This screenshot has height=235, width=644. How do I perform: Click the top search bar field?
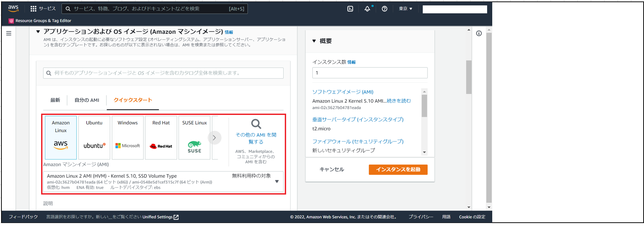[155, 9]
